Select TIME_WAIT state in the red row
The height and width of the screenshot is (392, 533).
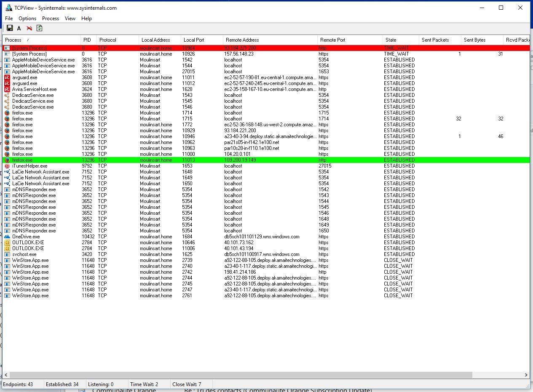click(x=396, y=48)
